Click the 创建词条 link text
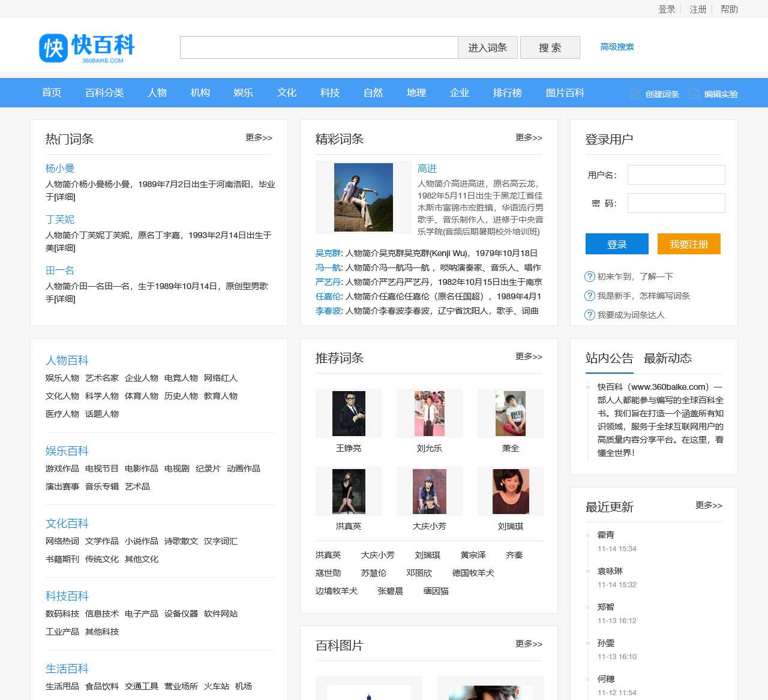This screenshot has height=700, width=768. tap(662, 94)
